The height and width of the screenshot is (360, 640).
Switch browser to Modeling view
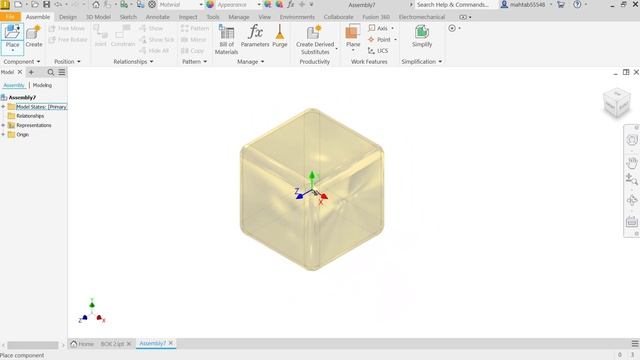(x=42, y=85)
